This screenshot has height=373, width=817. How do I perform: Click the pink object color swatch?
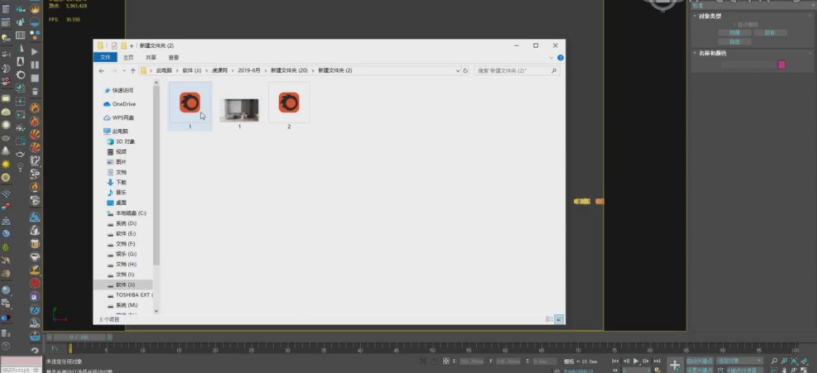pos(782,65)
